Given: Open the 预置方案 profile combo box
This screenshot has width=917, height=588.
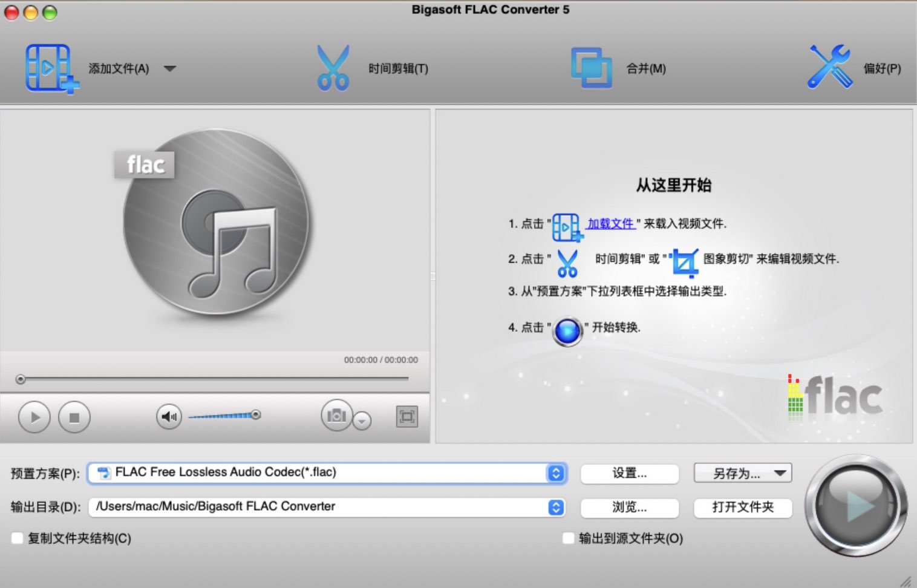Looking at the screenshot, I should [327, 472].
